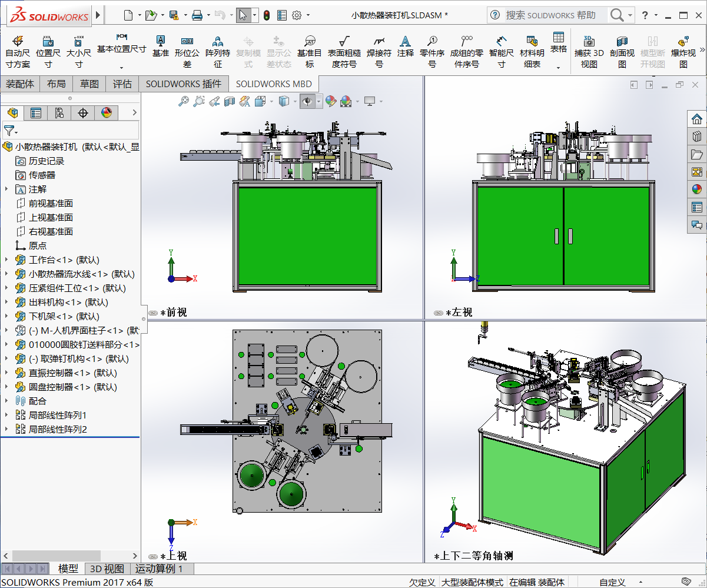Click the Stacked Balloon (成组的零件序号) tool
The image size is (707, 588).
pos(467,51)
